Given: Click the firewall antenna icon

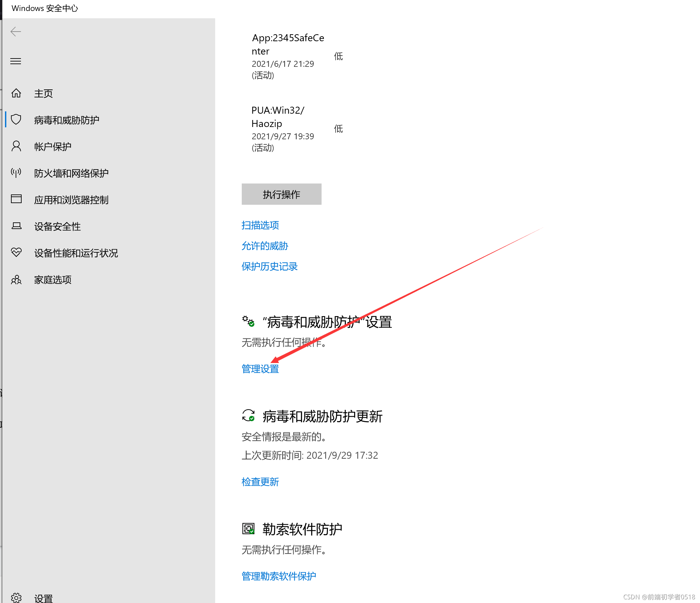Looking at the screenshot, I should [16, 173].
